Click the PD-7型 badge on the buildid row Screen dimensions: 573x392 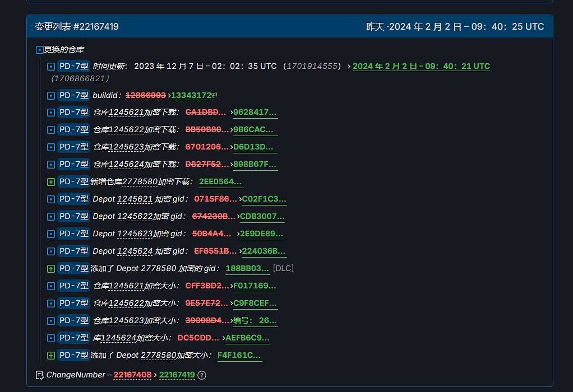[73, 95]
